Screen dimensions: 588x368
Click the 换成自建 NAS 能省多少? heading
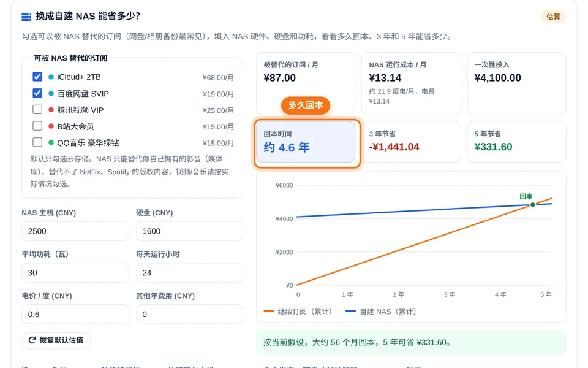(x=88, y=16)
